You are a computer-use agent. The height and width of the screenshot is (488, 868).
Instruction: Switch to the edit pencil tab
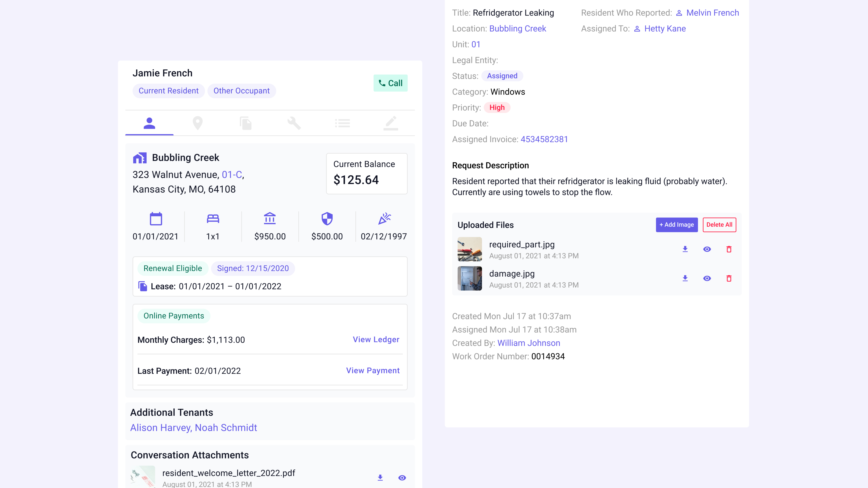click(x=391, y=123)
